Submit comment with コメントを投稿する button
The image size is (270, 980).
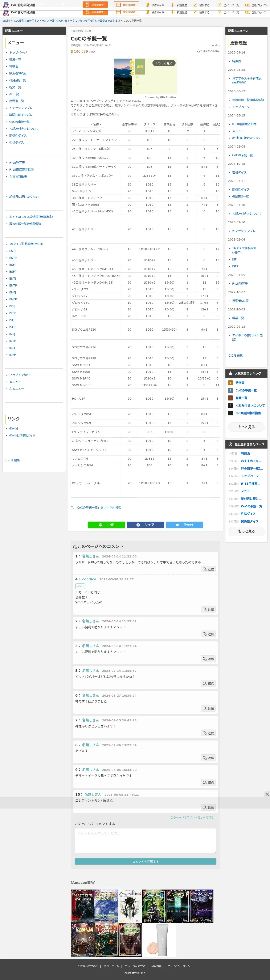[145, 862]
